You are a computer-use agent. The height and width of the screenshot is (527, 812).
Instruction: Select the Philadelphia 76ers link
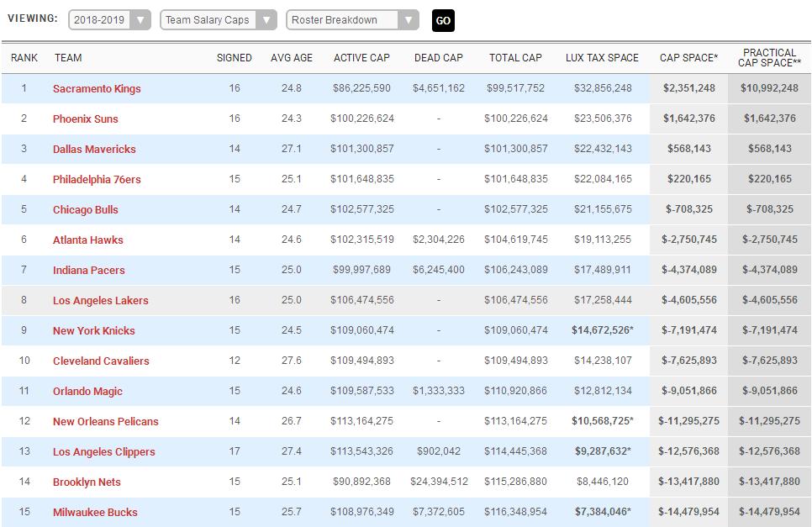[x=97, y=179]
